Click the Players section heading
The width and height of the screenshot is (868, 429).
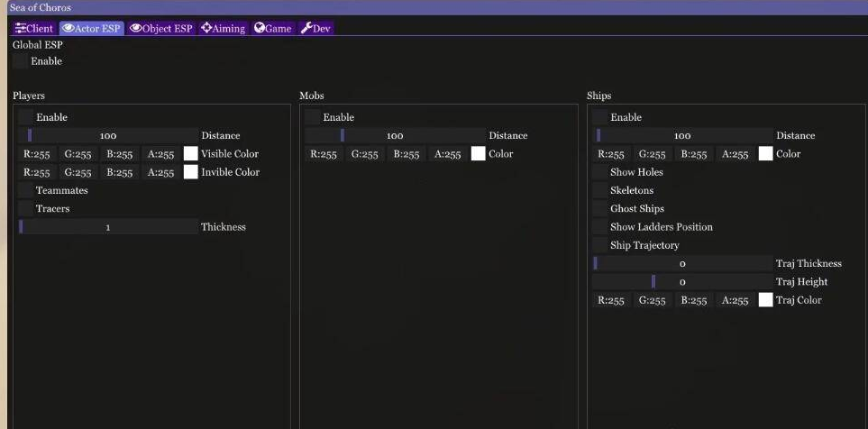[x=29, y=96]
